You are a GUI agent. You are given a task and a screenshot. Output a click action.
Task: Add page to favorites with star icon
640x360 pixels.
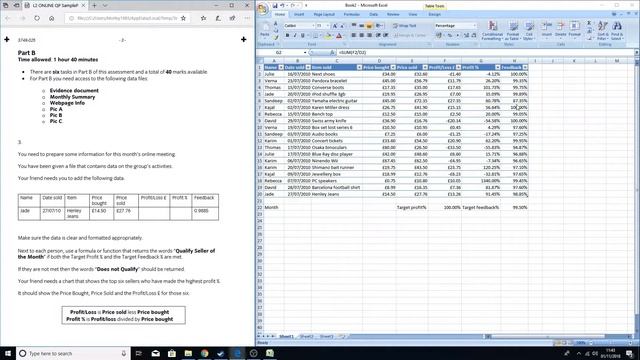pos(183,18)
